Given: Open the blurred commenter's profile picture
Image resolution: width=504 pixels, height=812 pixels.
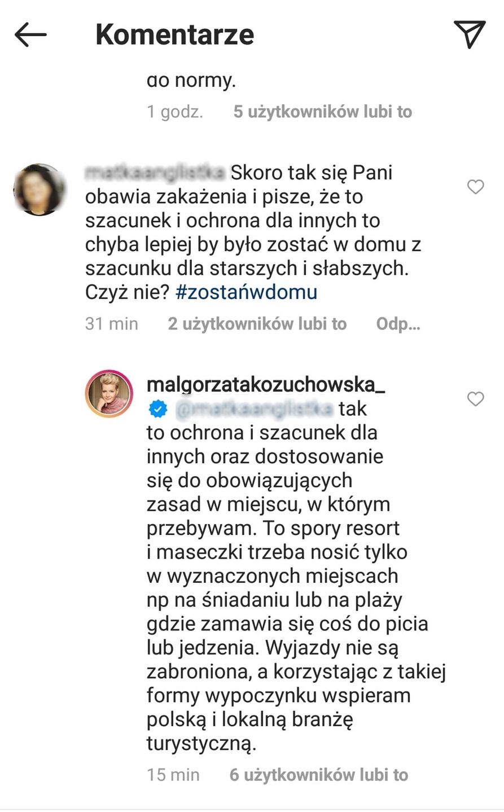Looking at the screenshot, I should click(x=40, y=190).
